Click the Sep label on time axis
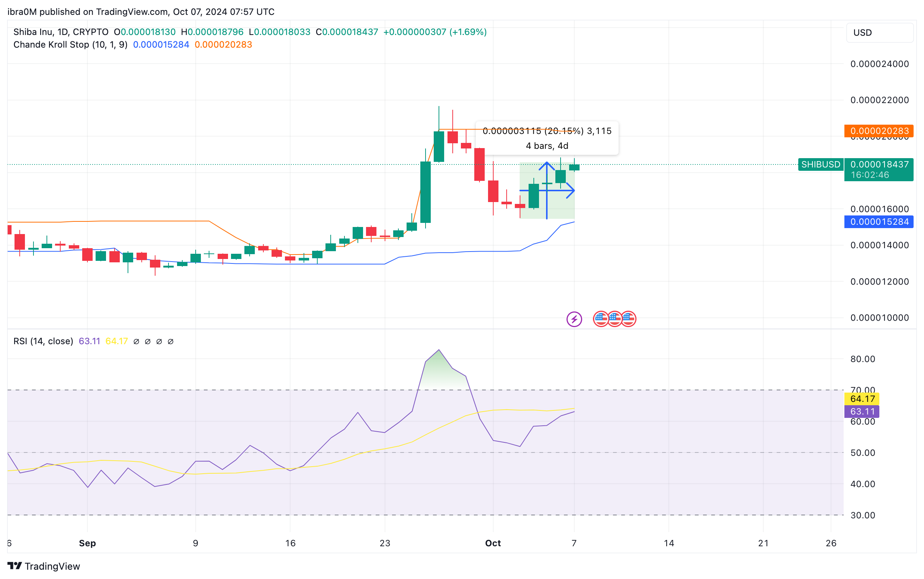 (87, 543)
